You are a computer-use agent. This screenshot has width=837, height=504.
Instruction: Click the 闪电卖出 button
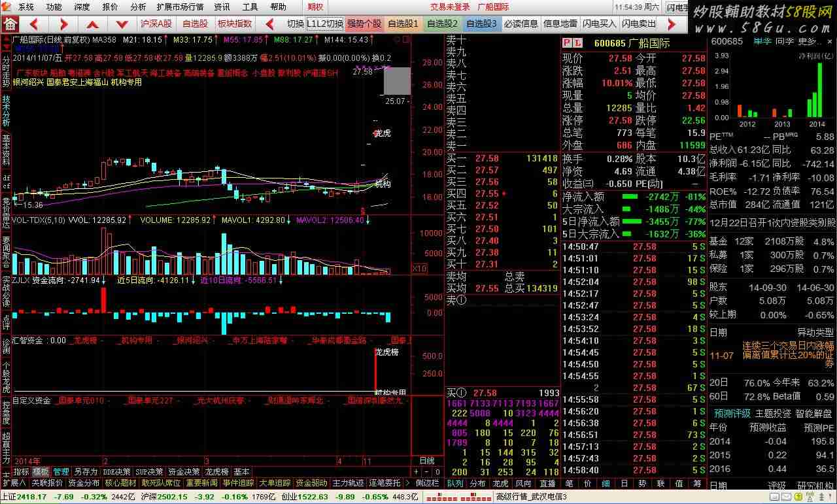(639, 24)
